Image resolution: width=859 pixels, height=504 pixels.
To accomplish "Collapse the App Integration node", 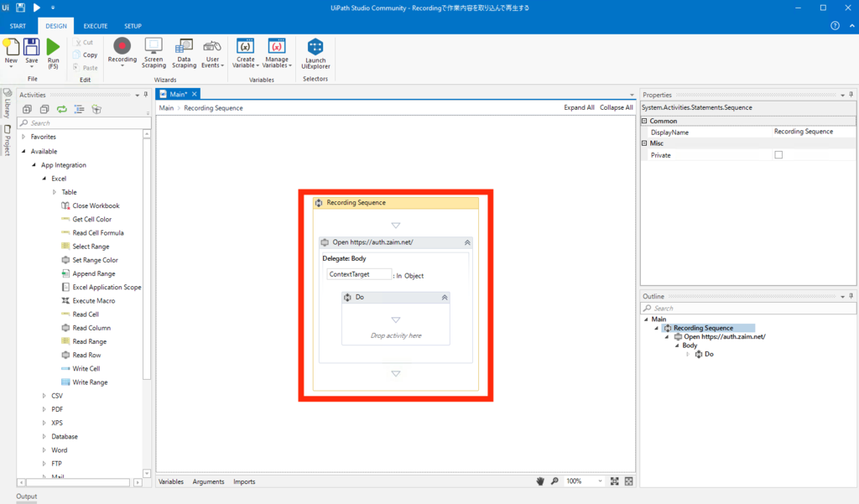I will point(34,165).
